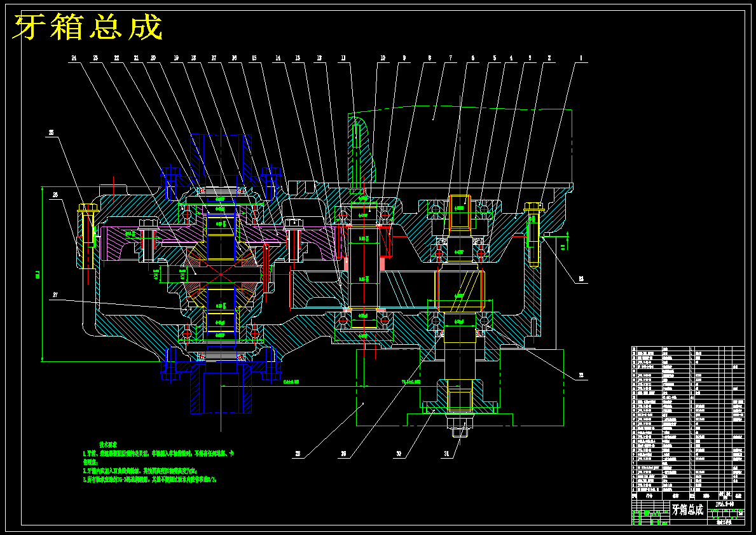Click left-side part callout number 26
This screenshot has width=756, height=535.
point(55,195)
